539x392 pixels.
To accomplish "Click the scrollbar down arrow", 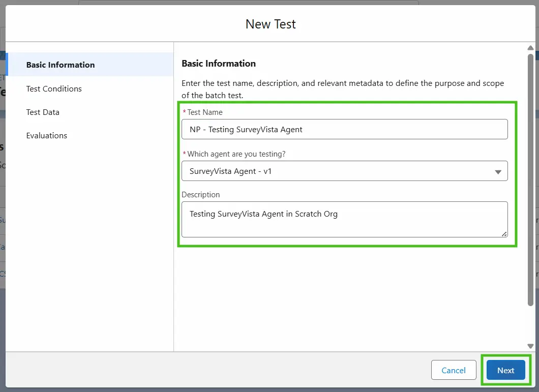I will point(531,346).
